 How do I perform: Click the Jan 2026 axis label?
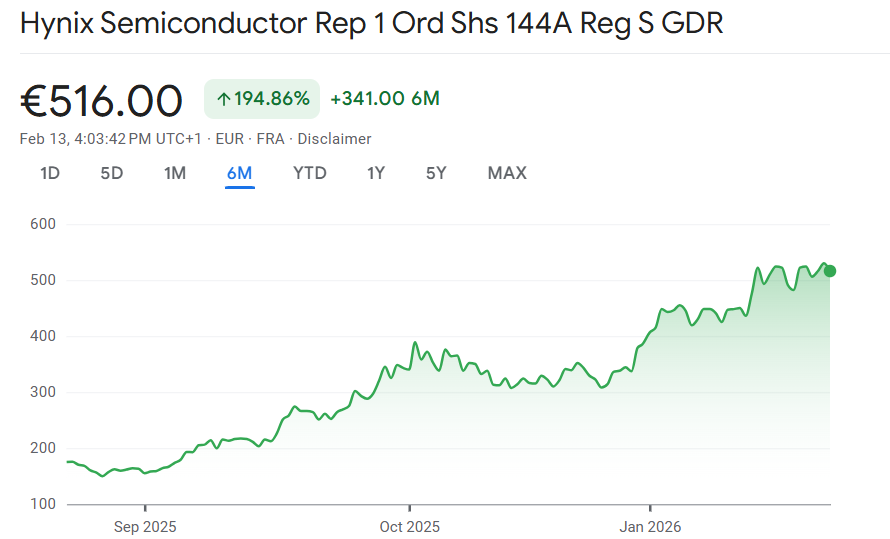click(650, 527)
